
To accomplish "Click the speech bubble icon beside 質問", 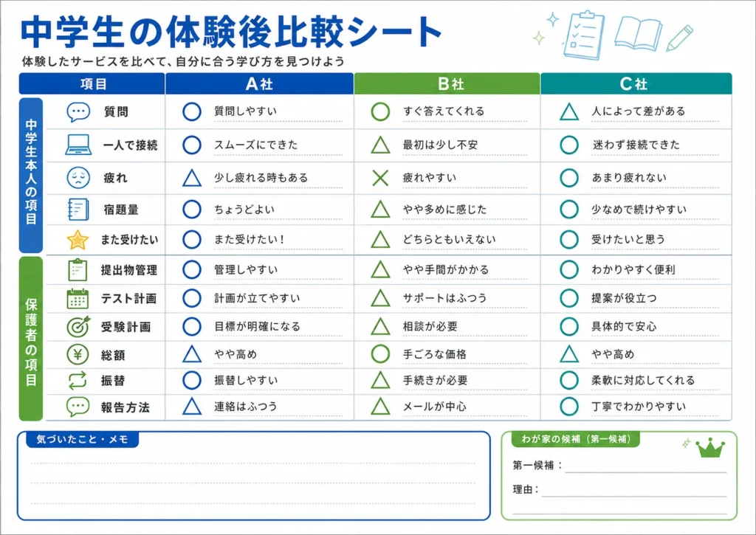I will coord(78,112).
